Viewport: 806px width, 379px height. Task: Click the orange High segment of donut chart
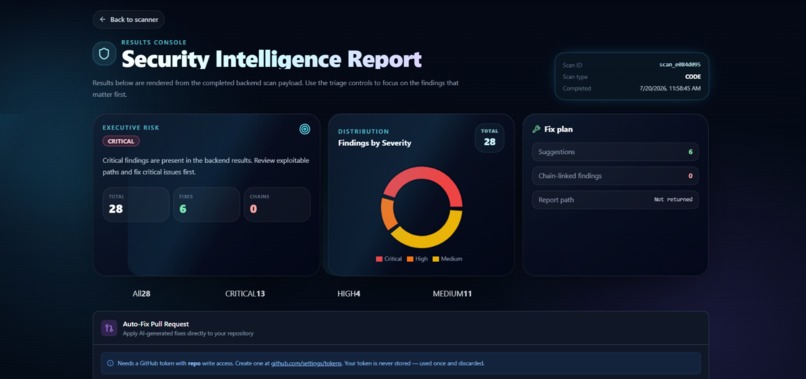click(x=388, y=213)
